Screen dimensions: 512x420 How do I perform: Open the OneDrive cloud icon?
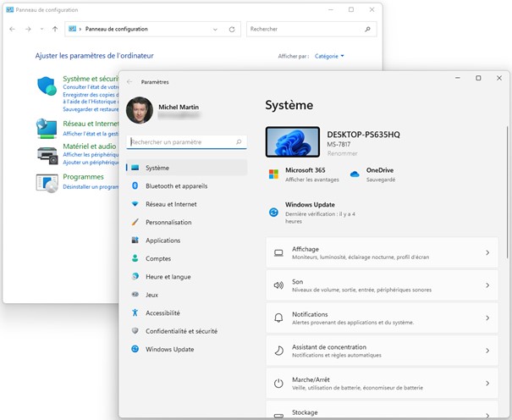(355, 174)
